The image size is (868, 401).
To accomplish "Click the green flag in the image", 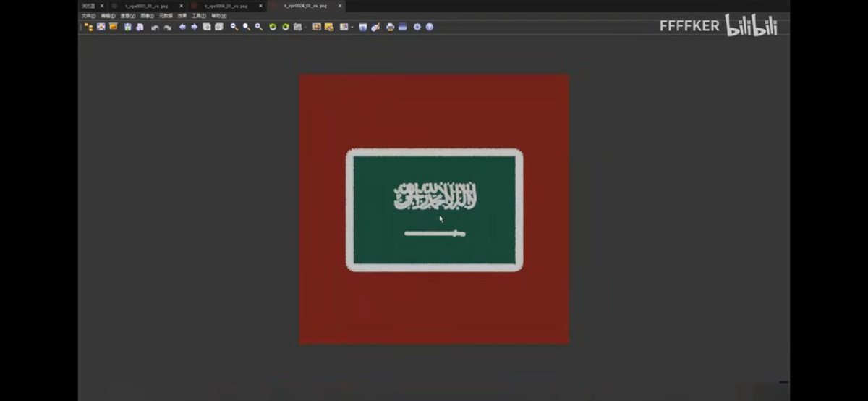I will [434, 210].
